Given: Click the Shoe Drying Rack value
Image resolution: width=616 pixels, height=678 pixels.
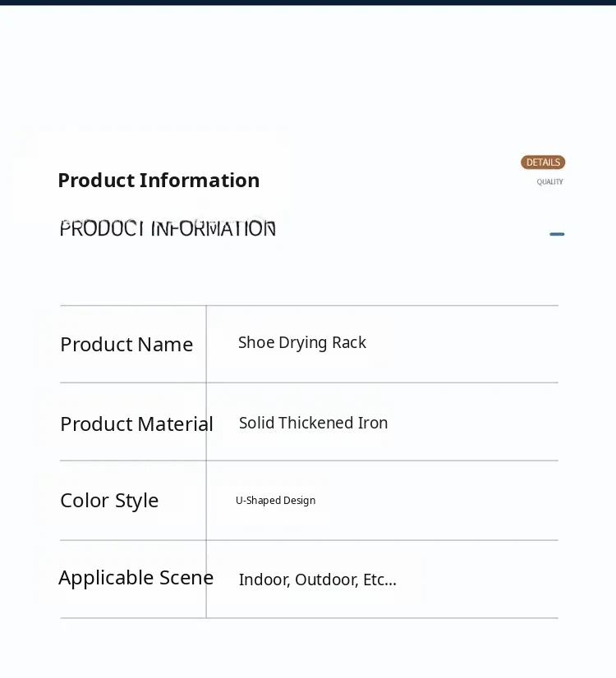Looking at the screenshot, I should 302,343.
